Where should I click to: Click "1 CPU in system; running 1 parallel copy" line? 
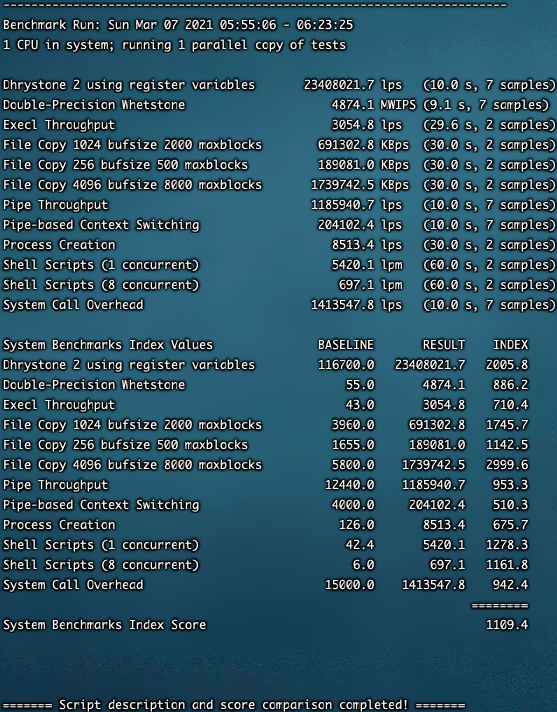point(174,45)
